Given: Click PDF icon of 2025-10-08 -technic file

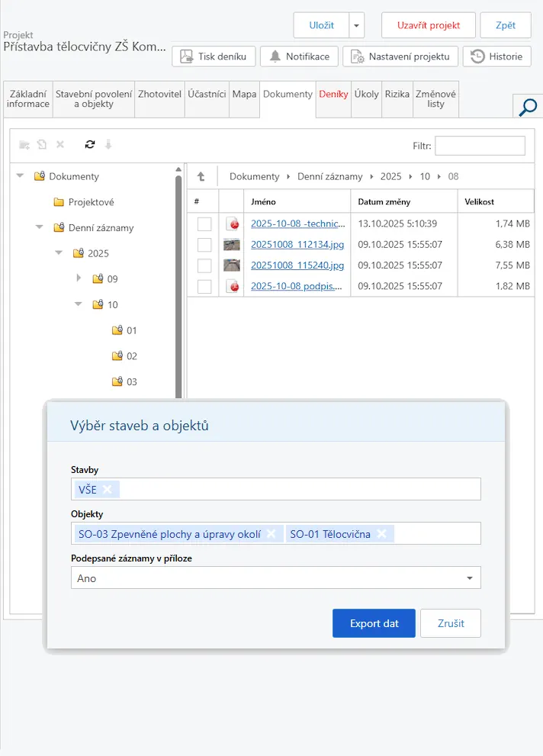Looking at the screenshot, I should [x=232, y=224].
